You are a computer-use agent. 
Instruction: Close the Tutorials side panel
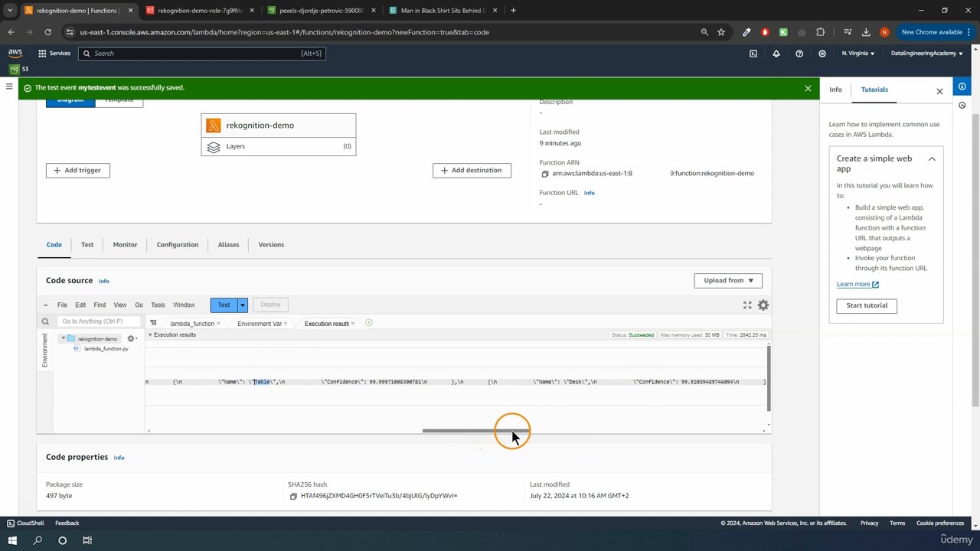point(939,91)
